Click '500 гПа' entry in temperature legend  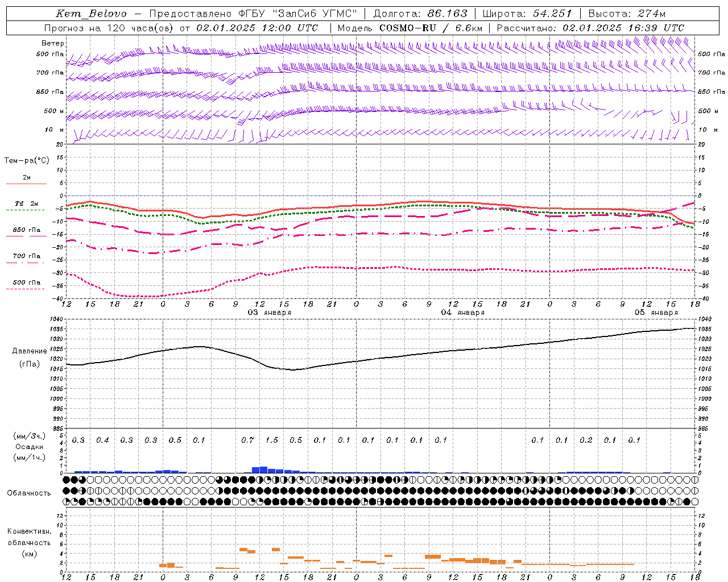tap(27, 282)
